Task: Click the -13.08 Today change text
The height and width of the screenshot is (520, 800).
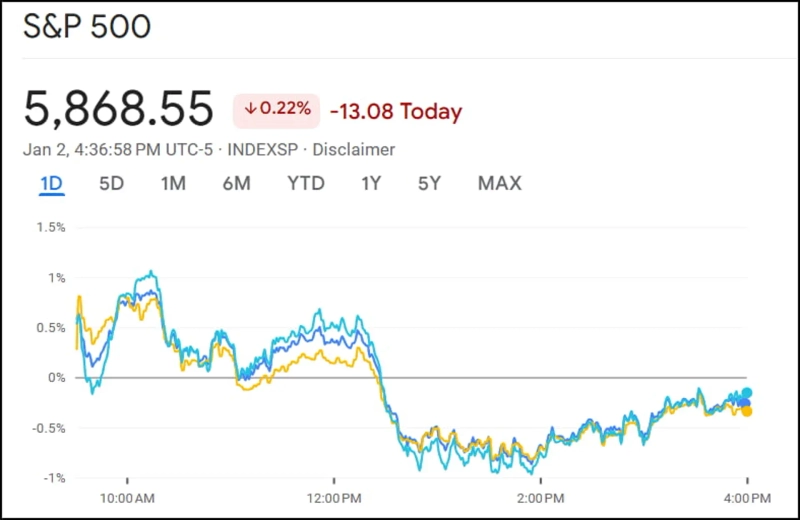Action: coord(396,111)
